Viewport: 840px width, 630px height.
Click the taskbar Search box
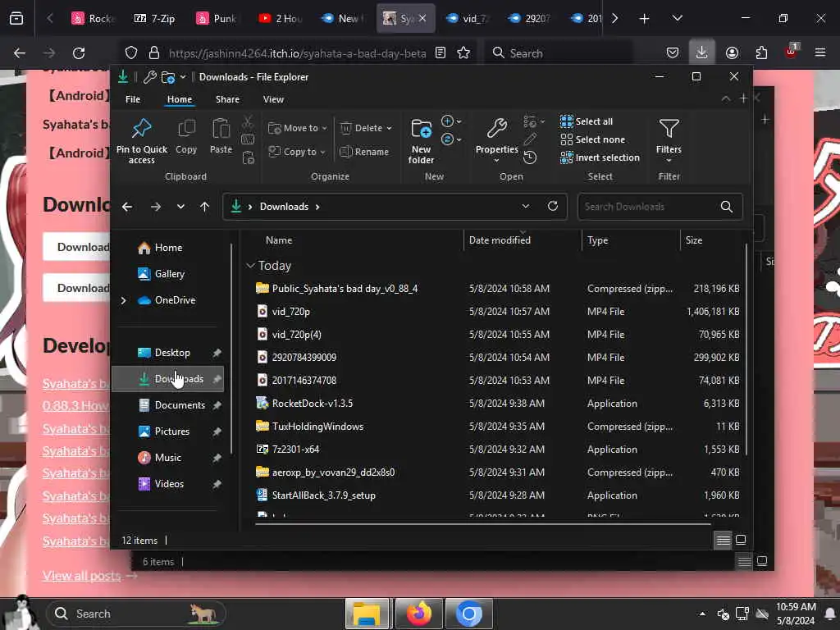coord(135,614)
